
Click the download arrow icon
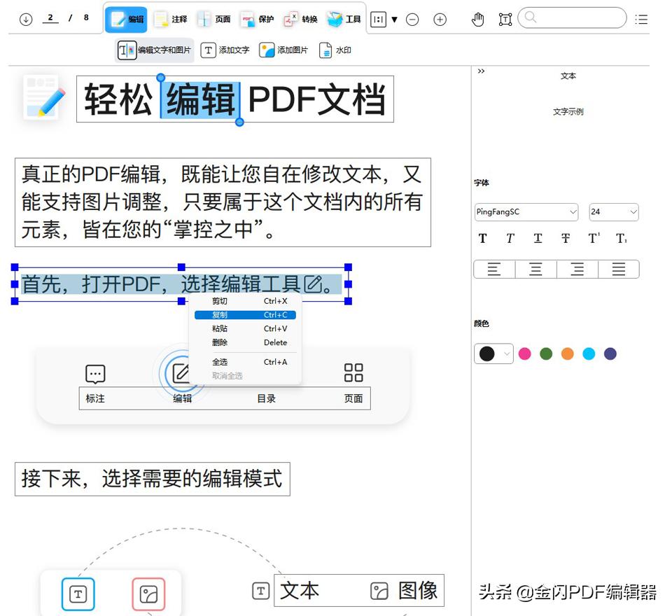point(26,19)
